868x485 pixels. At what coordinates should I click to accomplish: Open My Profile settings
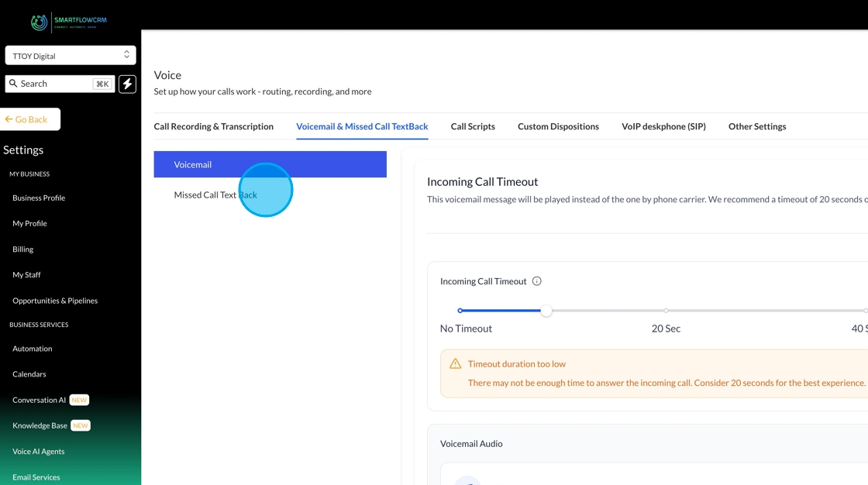[x=30, y=223]
